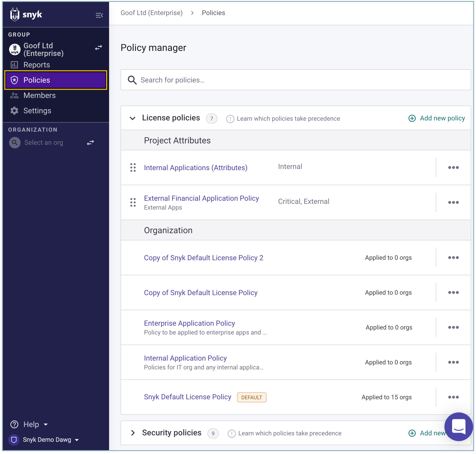476x454 pixels.
Task: Open Internal Application Policy link
Action: (x=185, y=358)
